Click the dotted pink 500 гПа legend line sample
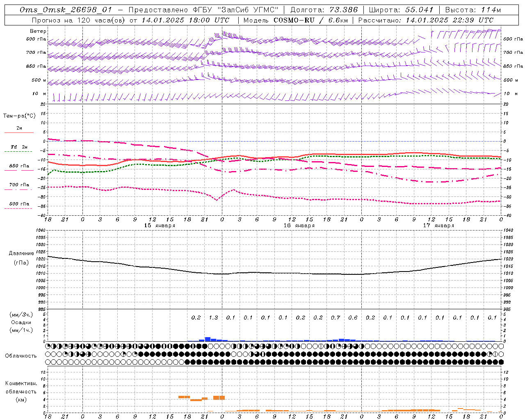 point(18,208)
